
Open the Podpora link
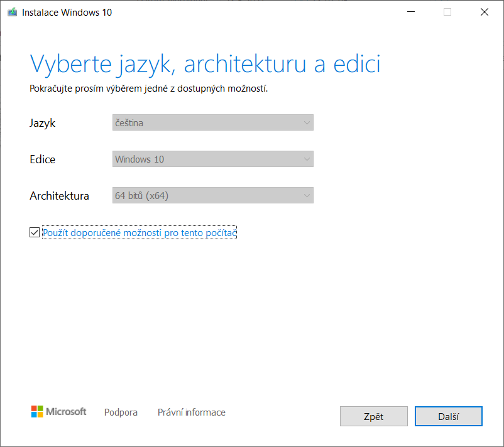click(x=121, y=412)
